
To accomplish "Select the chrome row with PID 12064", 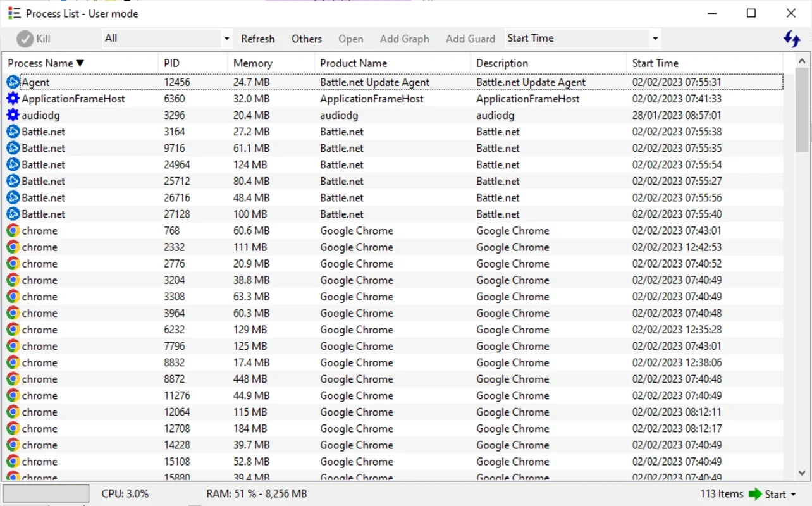I will click(392, 412).
